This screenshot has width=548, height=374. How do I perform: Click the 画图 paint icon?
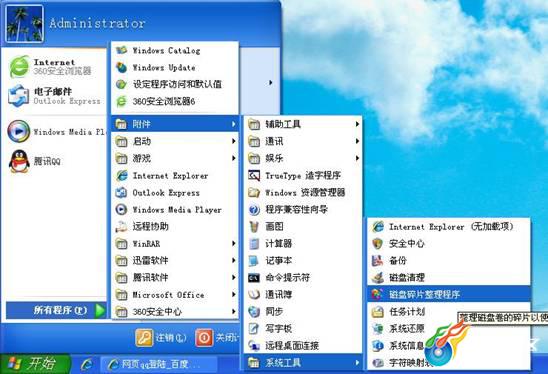(x=254, y=226)
